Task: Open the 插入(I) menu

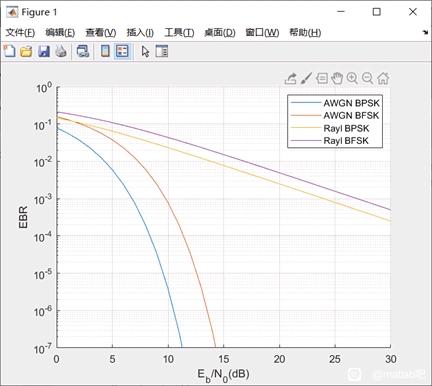Action: tap(140, 33)
